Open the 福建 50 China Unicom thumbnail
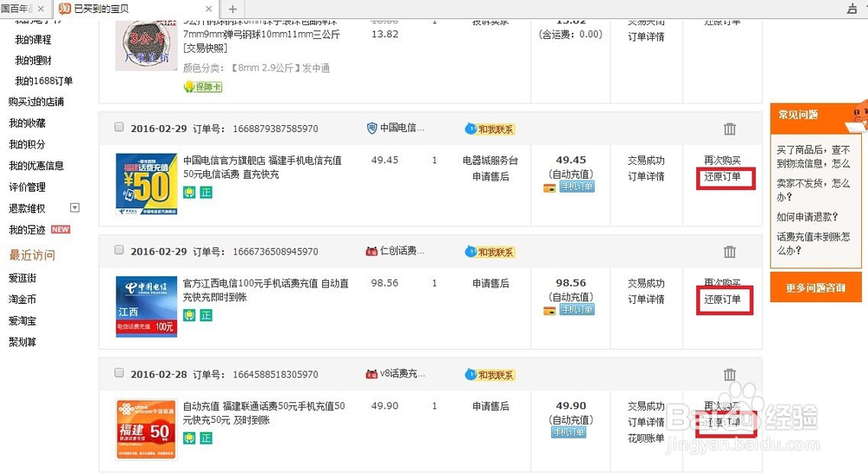 click(x=146, y=430)
